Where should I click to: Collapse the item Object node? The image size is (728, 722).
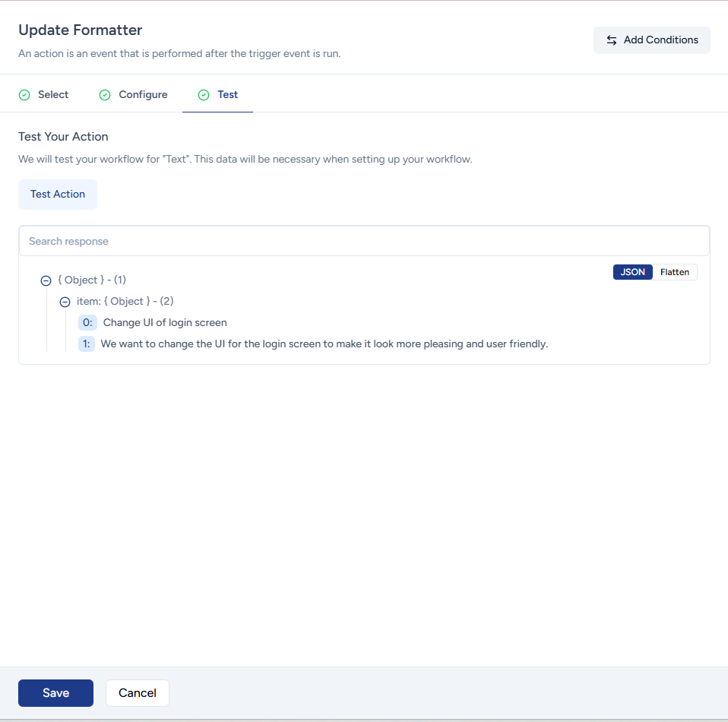[65, 302]
